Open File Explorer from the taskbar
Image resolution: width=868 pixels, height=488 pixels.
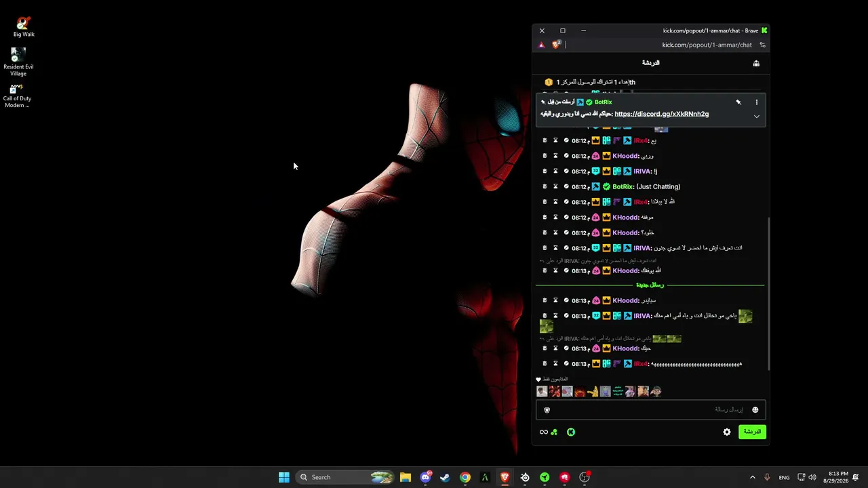point(406,477)
